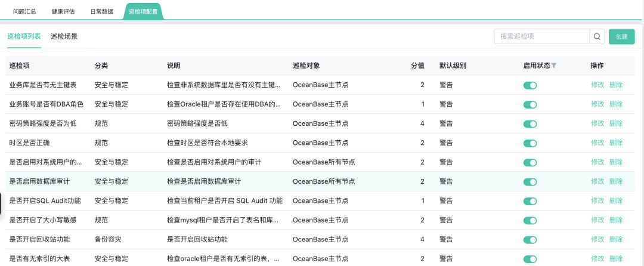Toggle 是否开启SQL Audit功能 switch
Screen dimensions: 644x266
pyautogui.click(x=530, y=201)
